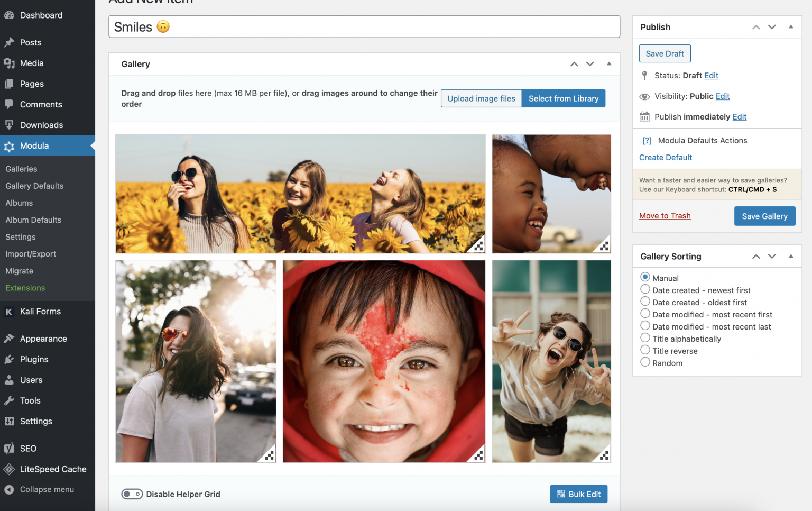Open the Appearance paintbrush icon
Viewport: 812px width, 511px height.
pyautogui.click(x=9, y=339)
